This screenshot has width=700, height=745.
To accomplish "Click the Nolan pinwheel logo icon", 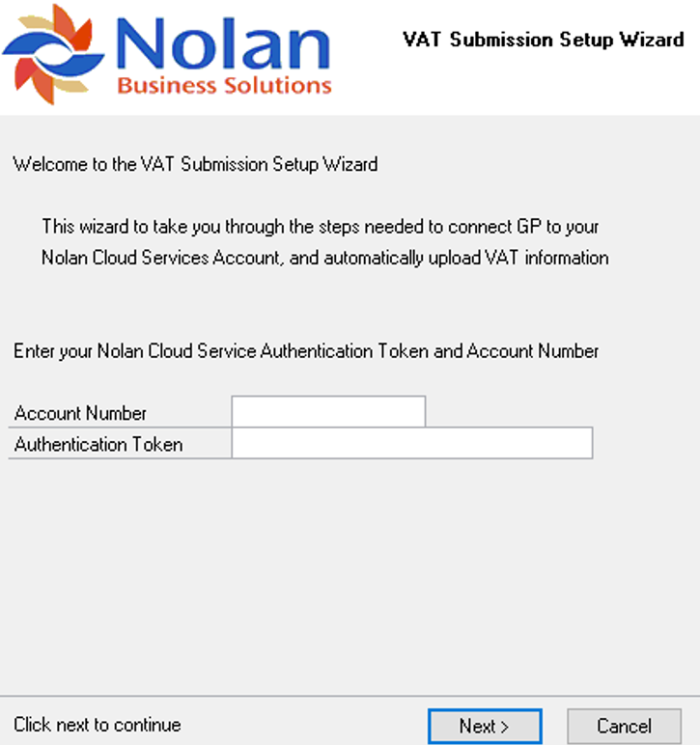I will [x=51, y=53].
